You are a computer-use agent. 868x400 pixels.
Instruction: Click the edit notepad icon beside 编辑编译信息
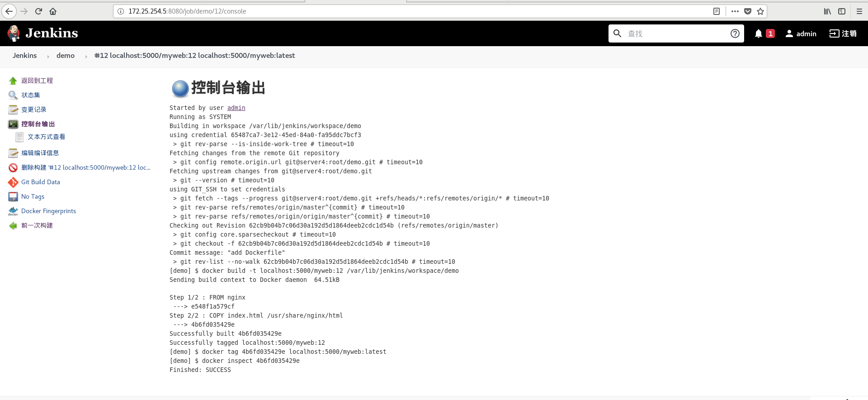click(13, 153)
